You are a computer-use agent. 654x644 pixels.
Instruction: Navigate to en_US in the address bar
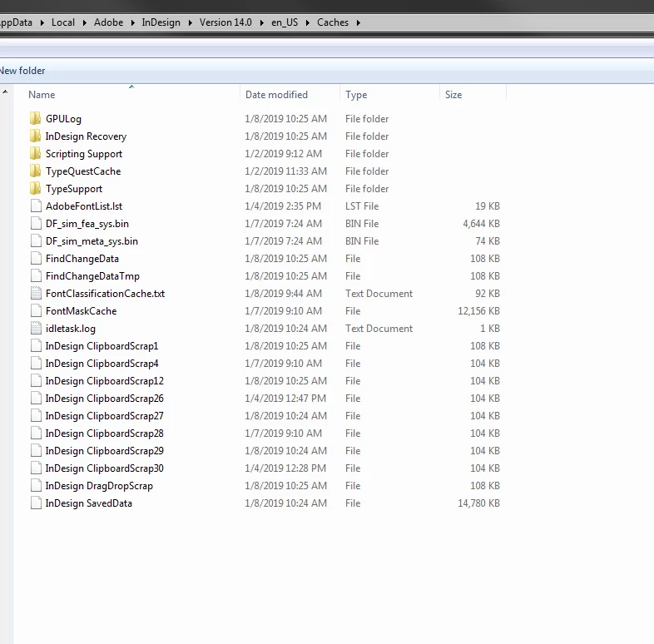(285, 22)
